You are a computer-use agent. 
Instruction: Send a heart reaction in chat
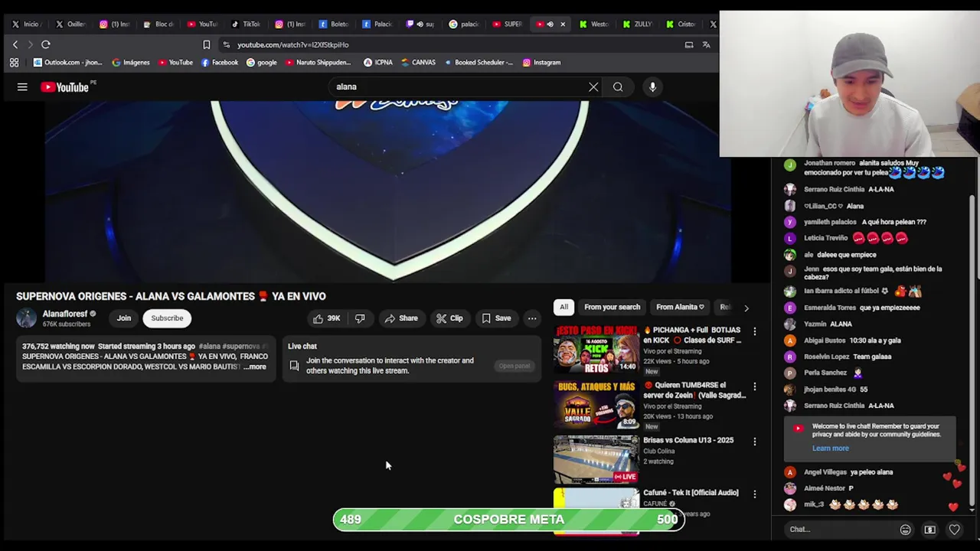pyautogui.click(x=954, y=530)
